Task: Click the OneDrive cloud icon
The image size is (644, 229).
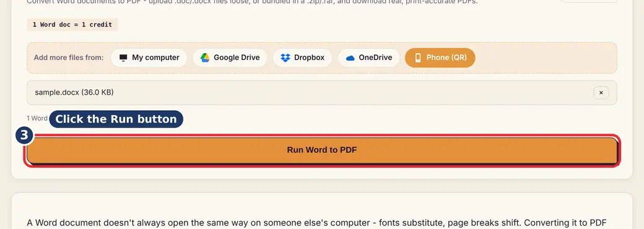Action: pos(350,58)
